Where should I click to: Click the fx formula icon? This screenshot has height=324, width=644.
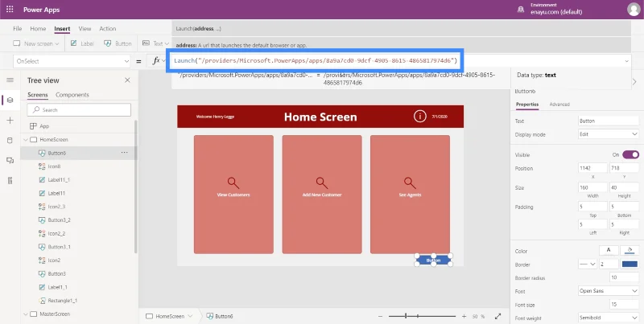click(156, 61)
